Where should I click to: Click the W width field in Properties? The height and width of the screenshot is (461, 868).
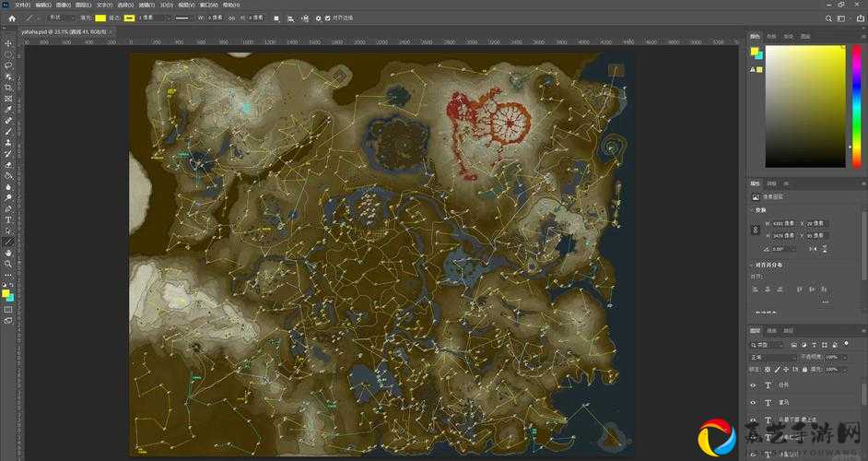[784, 223]
